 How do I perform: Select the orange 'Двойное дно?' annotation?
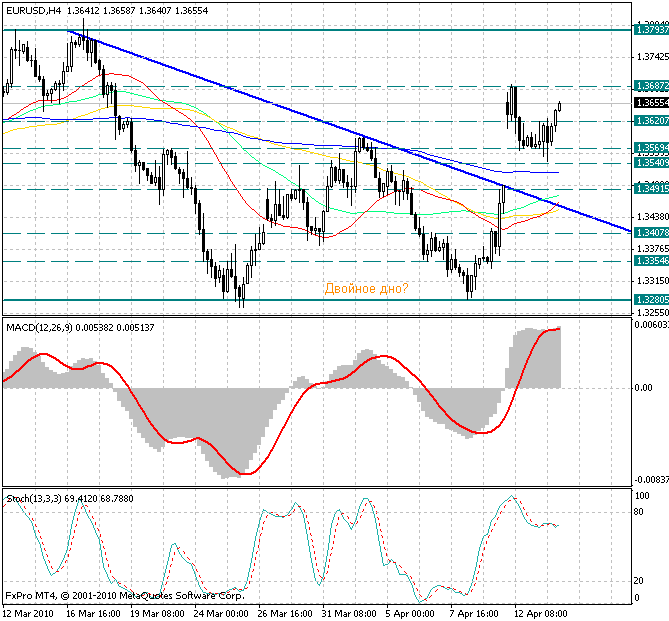tap(366, 289)
